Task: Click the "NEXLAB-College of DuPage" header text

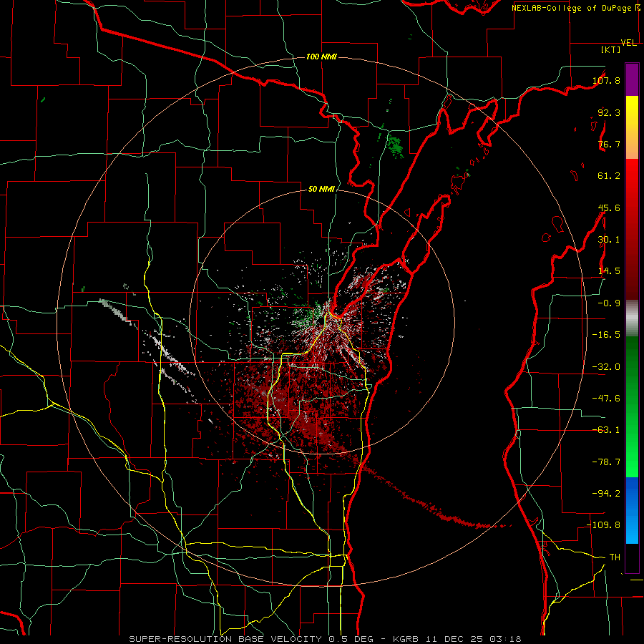Action: click(x=572, y=8)
